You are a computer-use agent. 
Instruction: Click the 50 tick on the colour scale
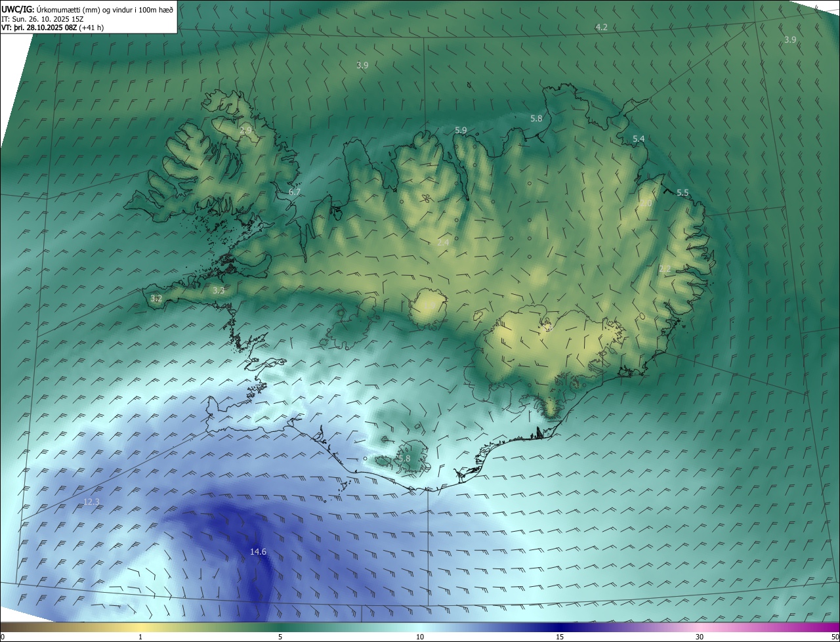pyautogui.click(x=835, y=637)
